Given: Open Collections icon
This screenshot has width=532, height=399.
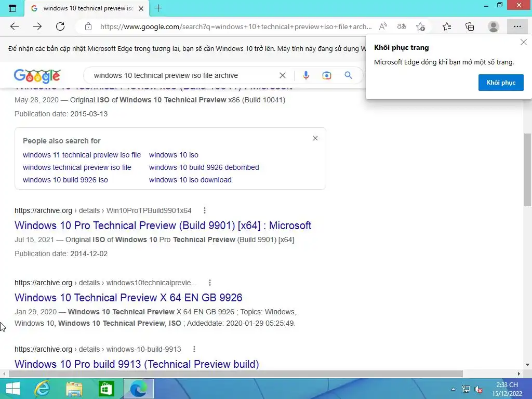Looking at the screenshot, I should pyautogui.click(x=470, y=26).
